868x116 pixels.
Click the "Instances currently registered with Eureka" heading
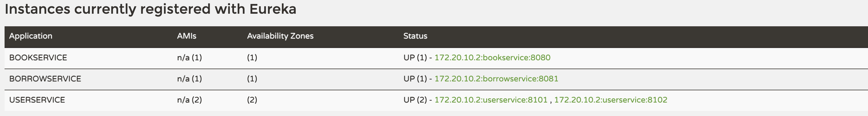(x=150, y=9)
